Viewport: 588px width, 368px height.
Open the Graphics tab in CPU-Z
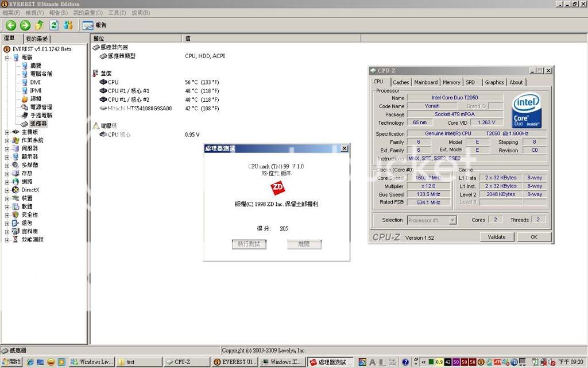pos(494,82)
